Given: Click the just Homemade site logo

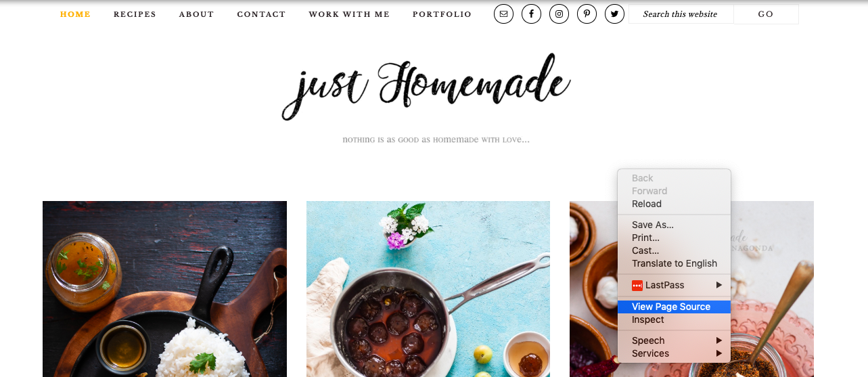Looking at the screenshot, I should [426, 87].
